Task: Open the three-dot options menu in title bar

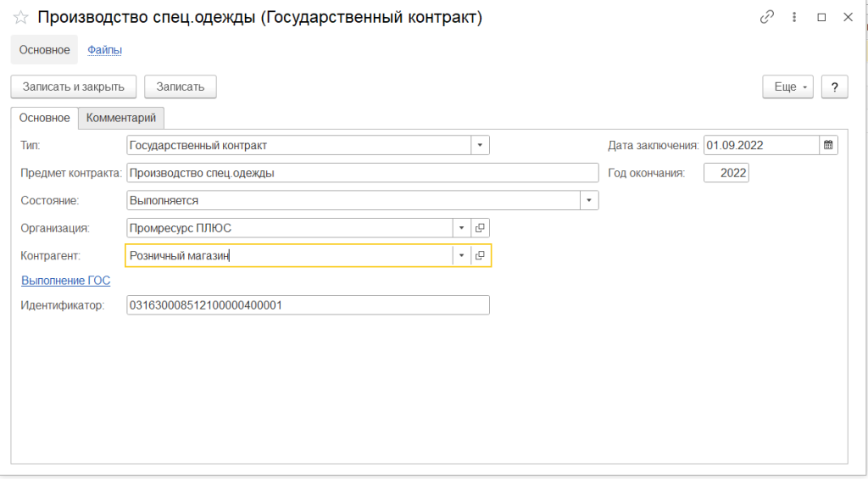Action: pos(794,17)
